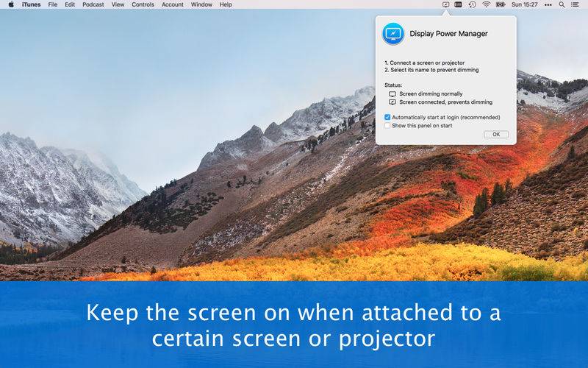Open the Controls menu
Screen dimensions: 588x368
tap(143, 4)
